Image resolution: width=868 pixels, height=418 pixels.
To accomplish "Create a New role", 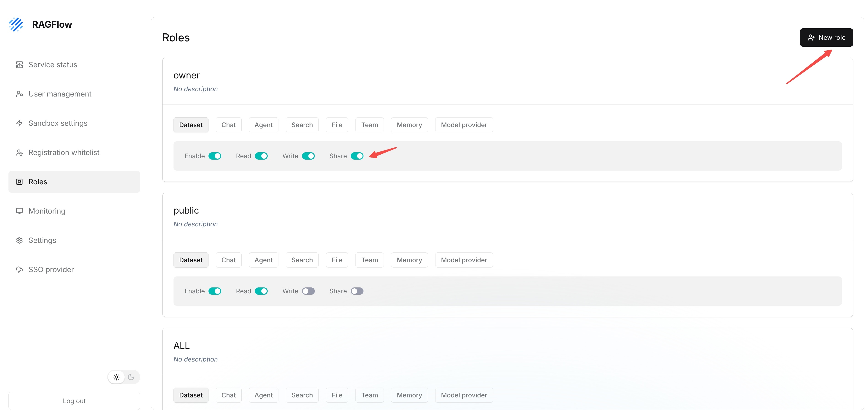I will [x=826, y=38].
